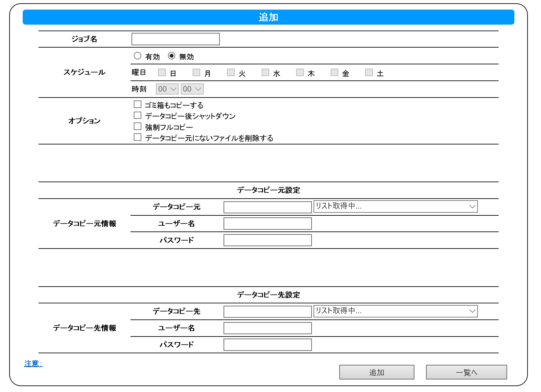Click the destination パスワード input field
The height and width of the screenshot is (392, 541).
(268, 345)
